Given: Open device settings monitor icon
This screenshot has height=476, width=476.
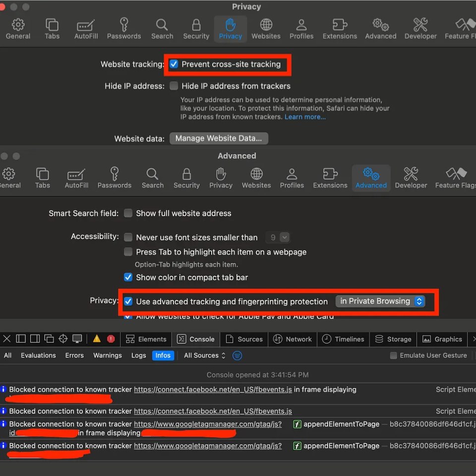Looking at the screenshot, I should point(77,339).
